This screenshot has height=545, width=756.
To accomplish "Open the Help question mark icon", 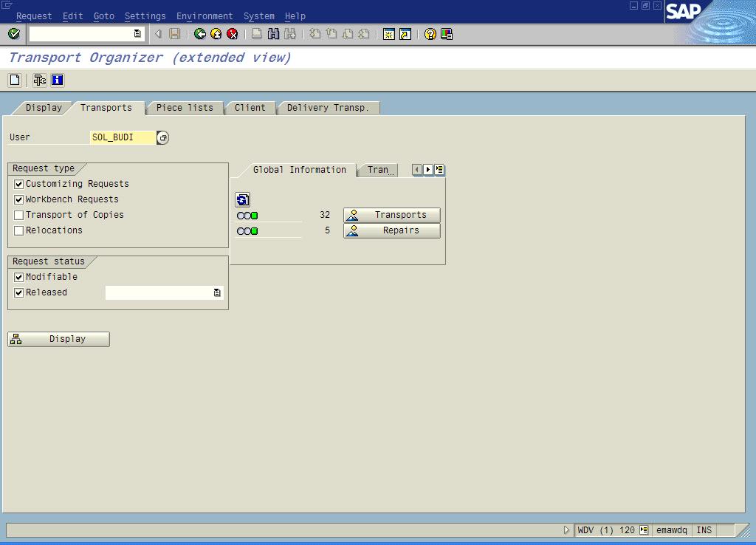I will (430, 34).
